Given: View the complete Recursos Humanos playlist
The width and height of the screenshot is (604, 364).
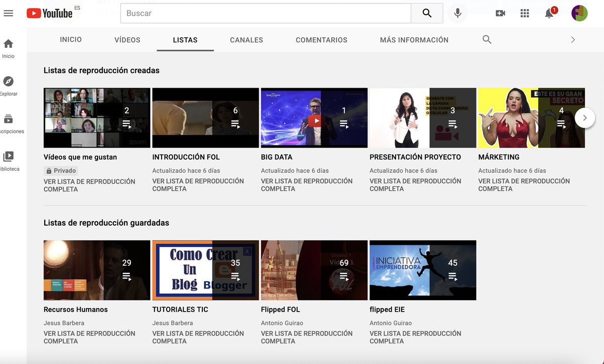Looking at the screenshot, I should pyautogui.click(x=89, y=337).
